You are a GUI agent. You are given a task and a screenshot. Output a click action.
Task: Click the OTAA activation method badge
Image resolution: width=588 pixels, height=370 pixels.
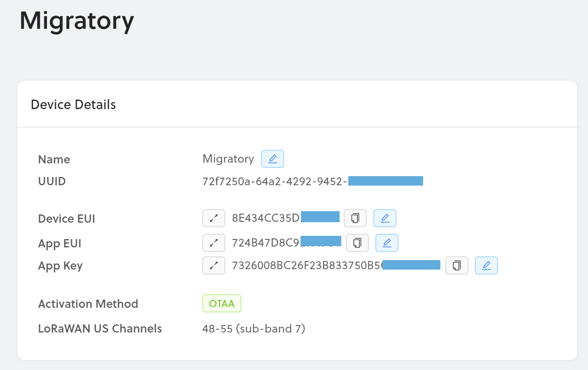point(222,304)
